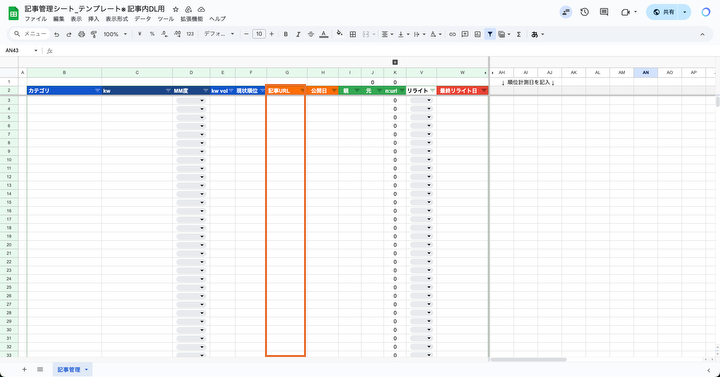
Task: Toggle strikethrough formatting
Action: click(311, 34)
